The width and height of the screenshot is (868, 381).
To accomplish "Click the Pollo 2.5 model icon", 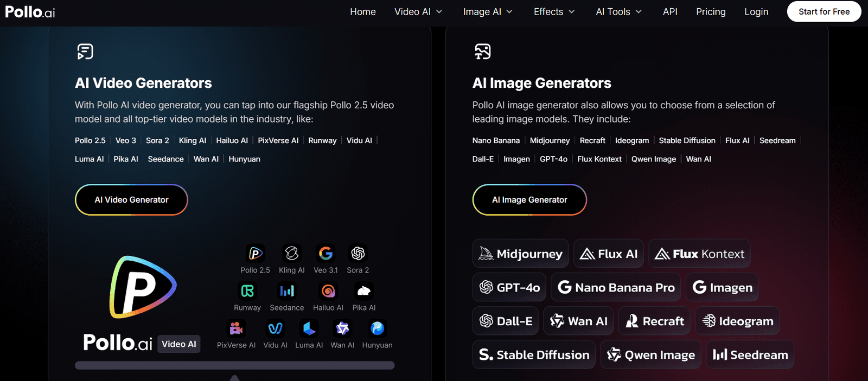I will [255, 254].
